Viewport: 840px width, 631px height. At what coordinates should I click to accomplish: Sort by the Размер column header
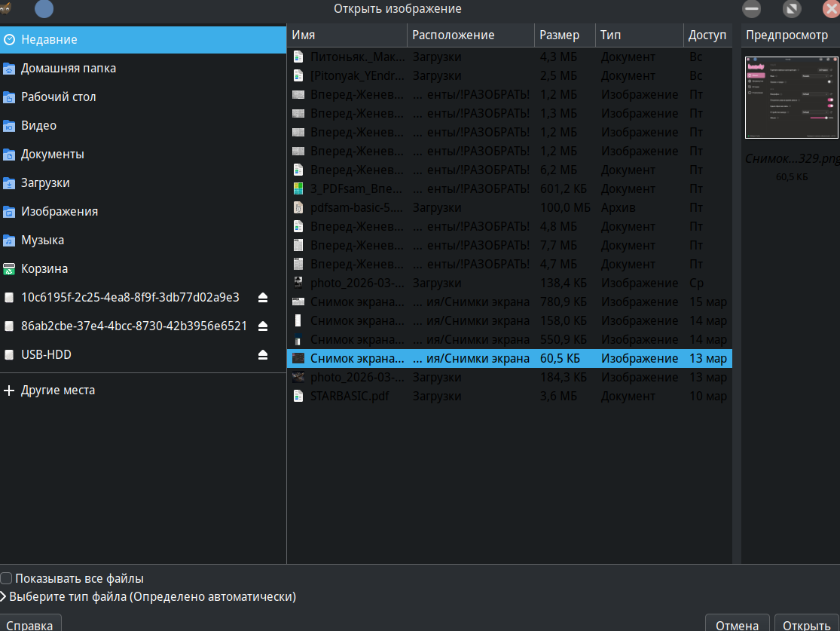564,35
